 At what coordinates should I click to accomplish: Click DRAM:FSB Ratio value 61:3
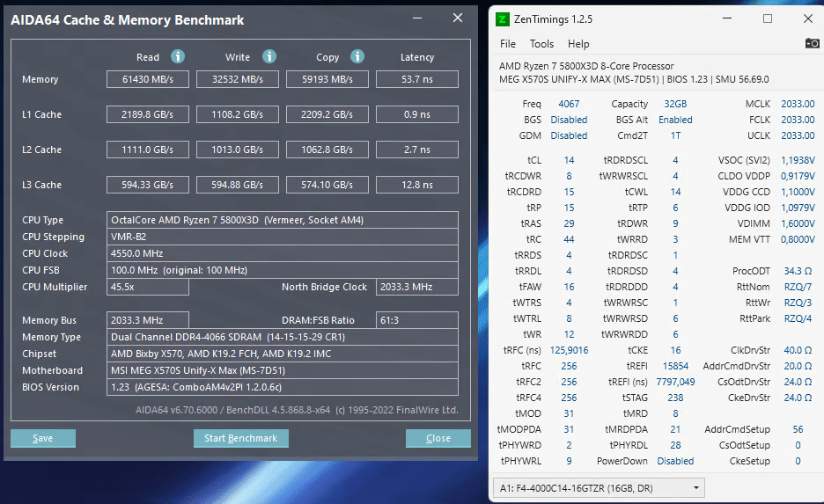[417, 320]
